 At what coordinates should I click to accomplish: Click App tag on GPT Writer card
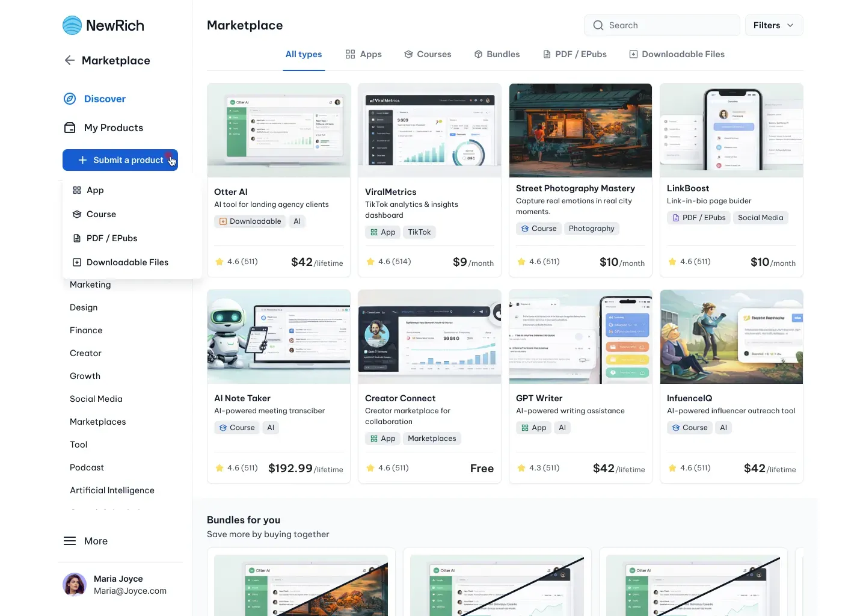pos(534,428)
